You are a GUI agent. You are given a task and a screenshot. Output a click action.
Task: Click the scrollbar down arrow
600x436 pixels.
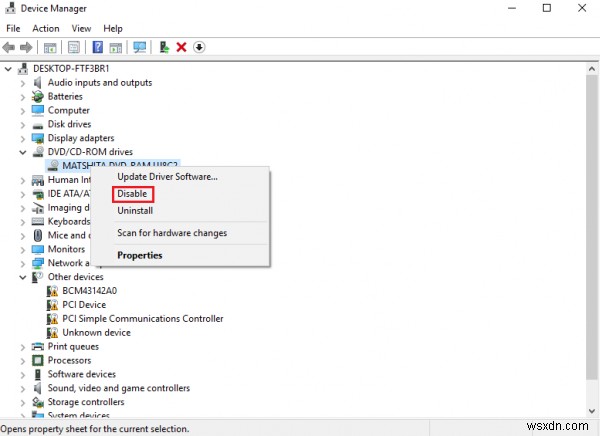pyautogui.click(x=592, y=412)
